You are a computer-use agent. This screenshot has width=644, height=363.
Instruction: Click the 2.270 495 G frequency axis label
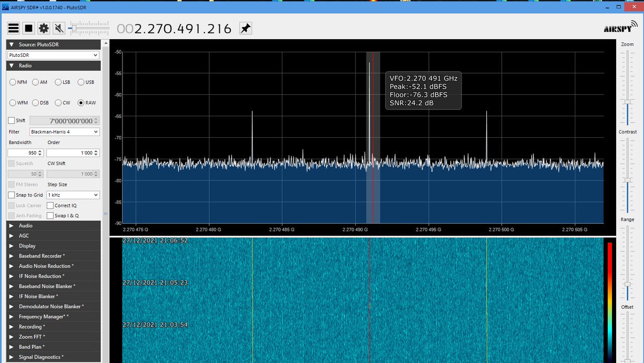(428, 229)
